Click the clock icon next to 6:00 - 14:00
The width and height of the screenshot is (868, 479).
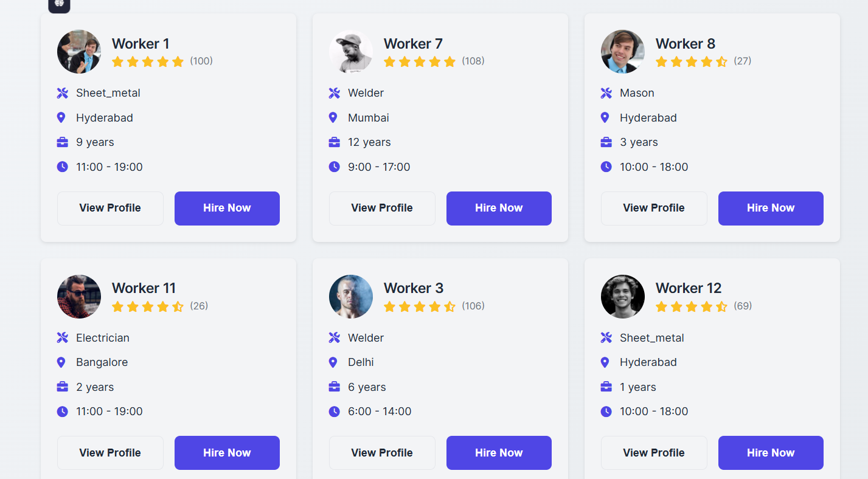point(334,412)
